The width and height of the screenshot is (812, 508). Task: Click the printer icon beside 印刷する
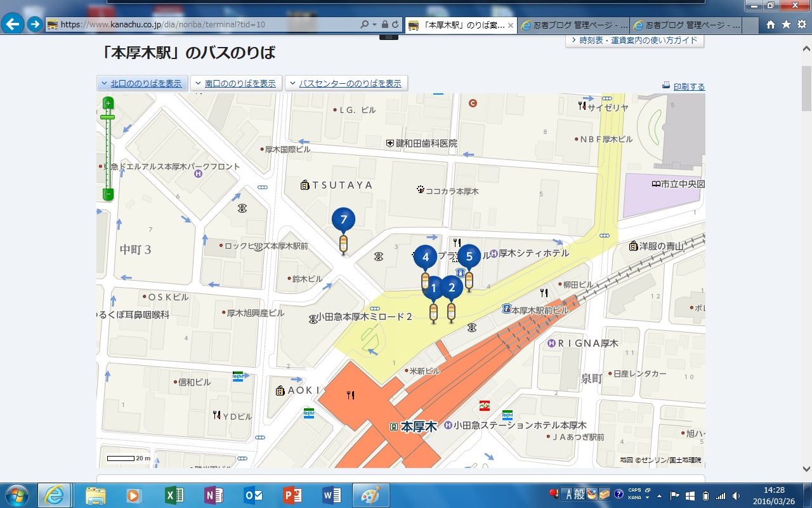pos(666,86)
